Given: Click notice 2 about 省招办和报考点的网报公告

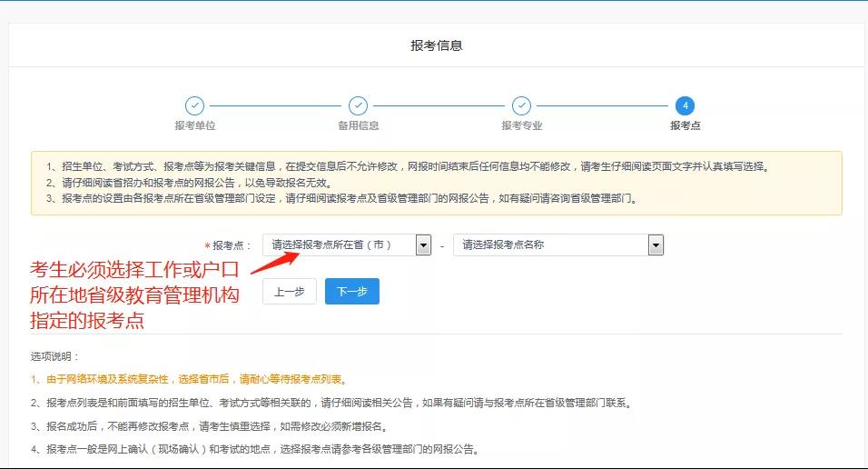Looking at the screenshot, I should tap(189, 183).
